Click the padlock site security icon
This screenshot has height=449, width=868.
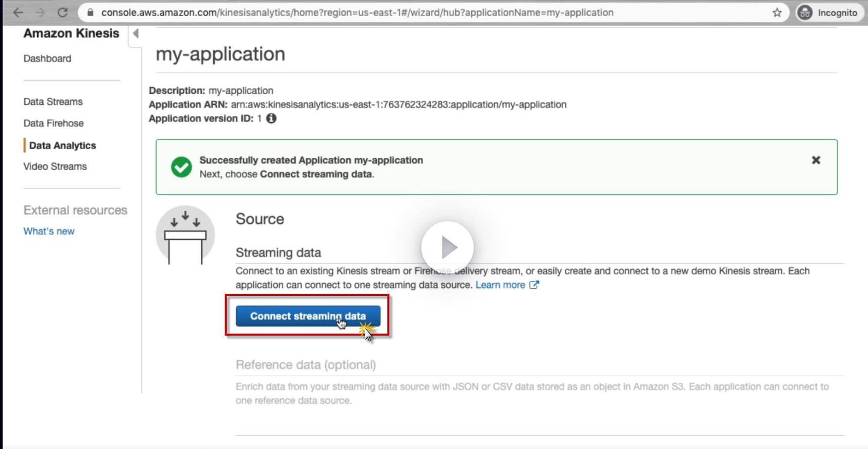[91, 13]
